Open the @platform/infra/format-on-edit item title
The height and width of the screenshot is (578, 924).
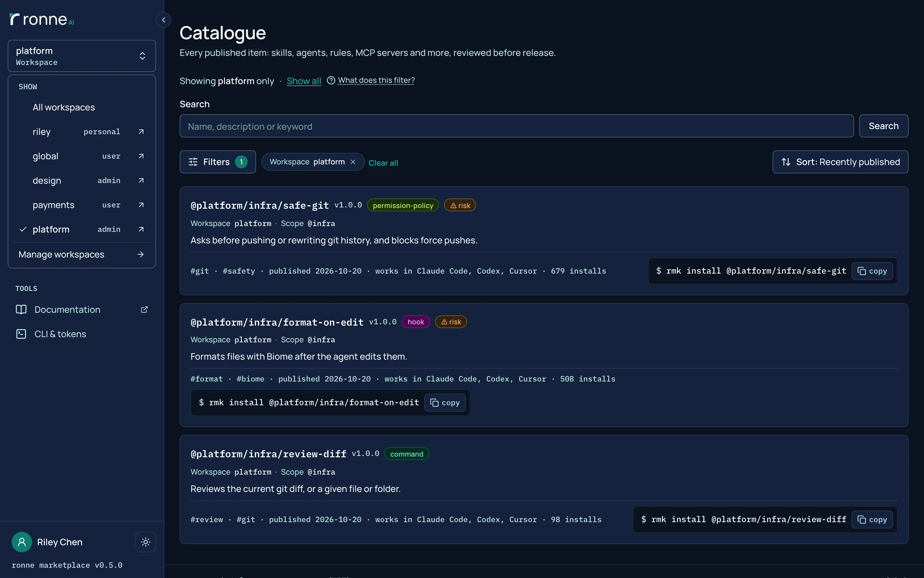pos(277,322)
